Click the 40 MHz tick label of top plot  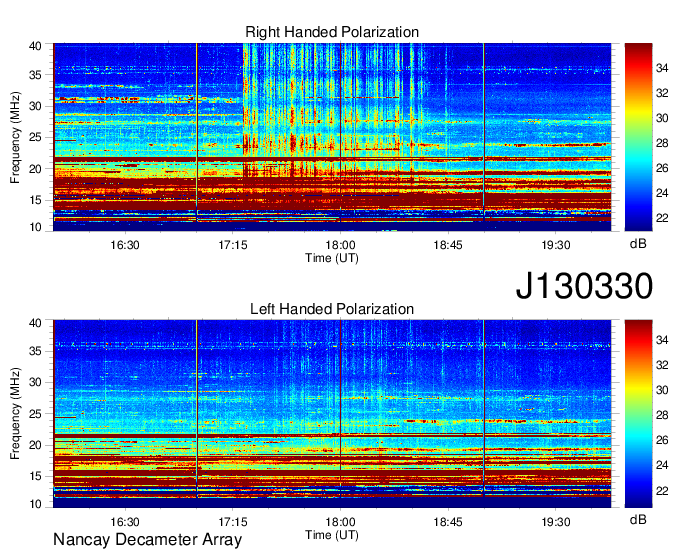tap(35, 46)
